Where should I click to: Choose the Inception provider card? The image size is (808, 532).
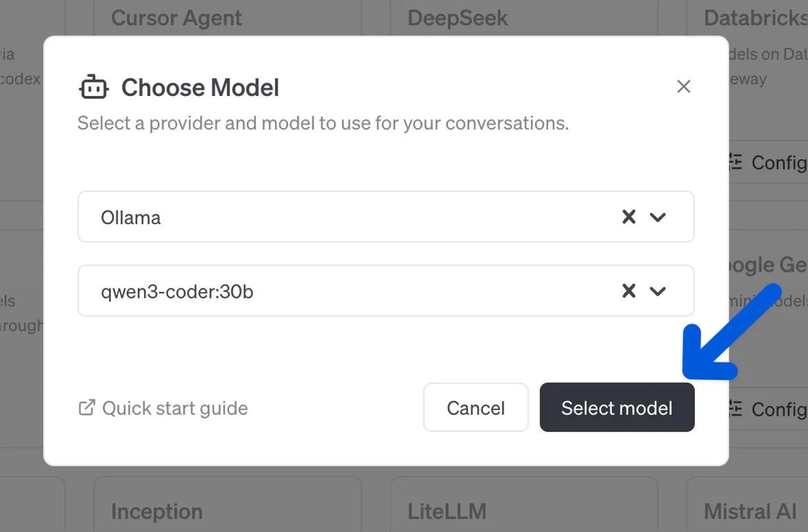pyautogui.click(x=157, y=511)
